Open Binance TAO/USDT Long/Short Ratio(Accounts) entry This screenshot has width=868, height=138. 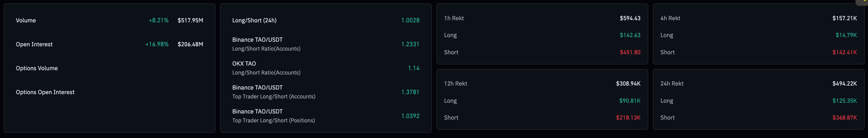(x=266, y=44)
